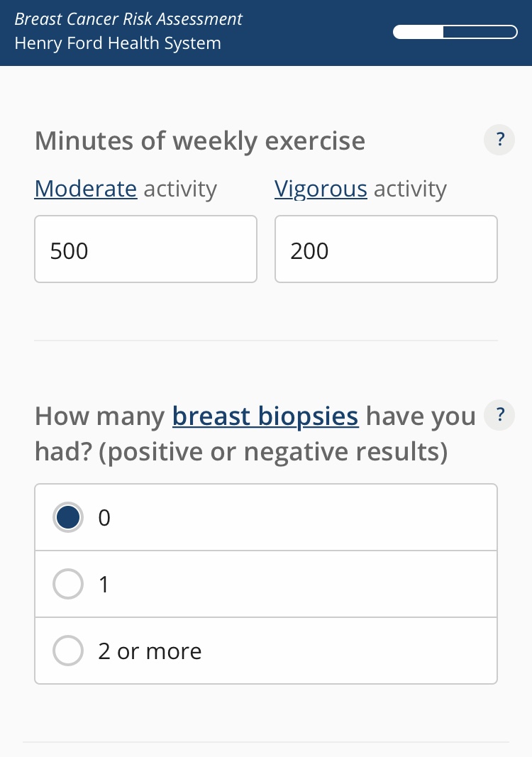Click the 'How many' question text
This screenshot has height=757, width=532.
click(99, 416)
